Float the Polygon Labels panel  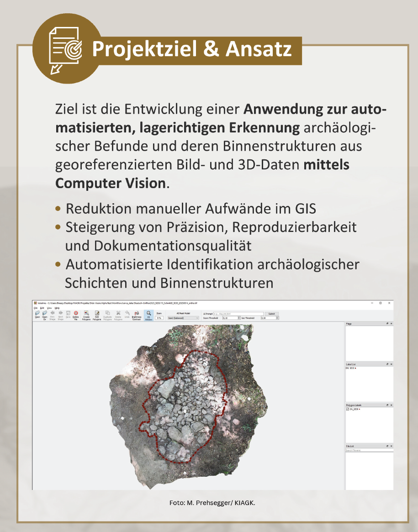(387, 405)
